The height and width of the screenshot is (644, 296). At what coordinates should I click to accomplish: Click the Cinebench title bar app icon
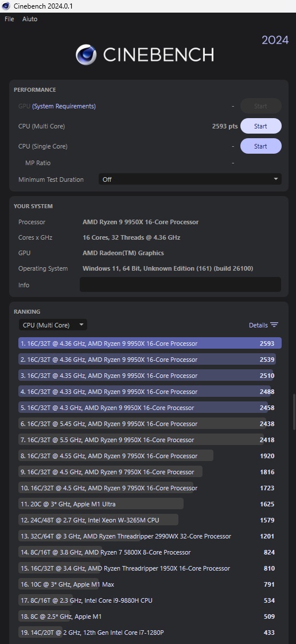6,6
